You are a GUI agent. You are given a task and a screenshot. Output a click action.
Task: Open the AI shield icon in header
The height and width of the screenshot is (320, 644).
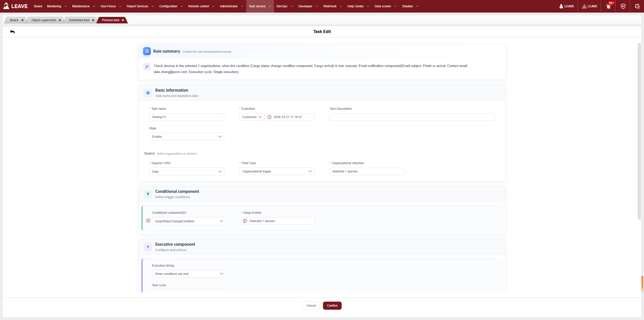click(x=623, y=6)
